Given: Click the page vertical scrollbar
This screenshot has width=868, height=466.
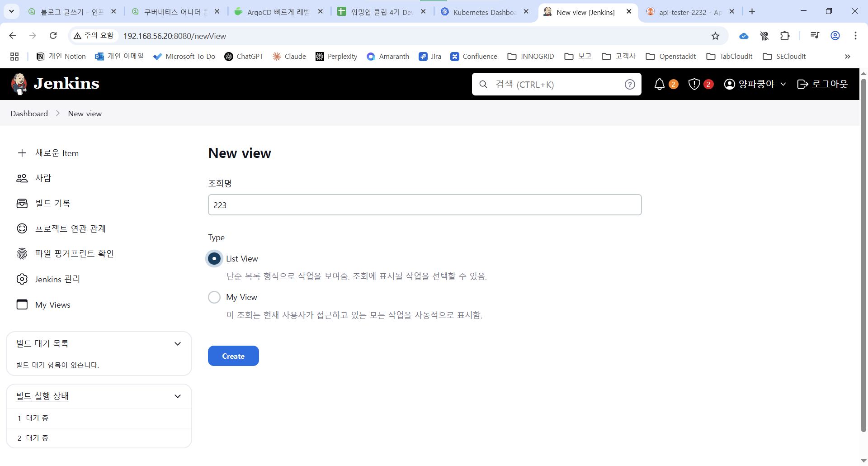Looking at the screenshot, I should (x=863, y=256).
